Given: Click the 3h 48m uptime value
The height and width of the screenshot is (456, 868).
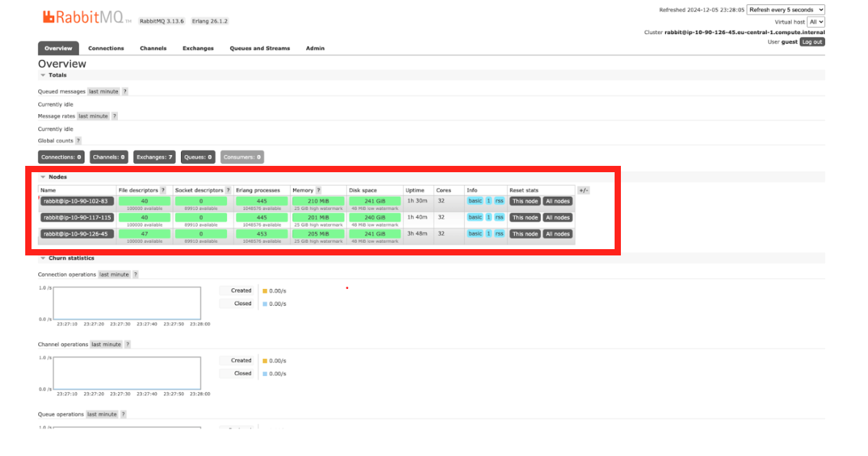Looking at the screenshot, I should coord(417,233).
